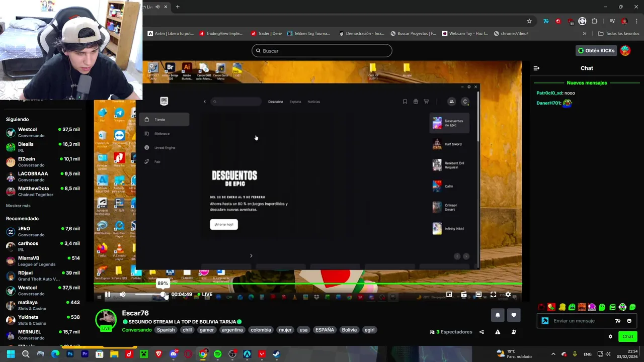Open 7TV emote menu in chat input
Screen dimensions: 644x362
[x=618, y=321]
